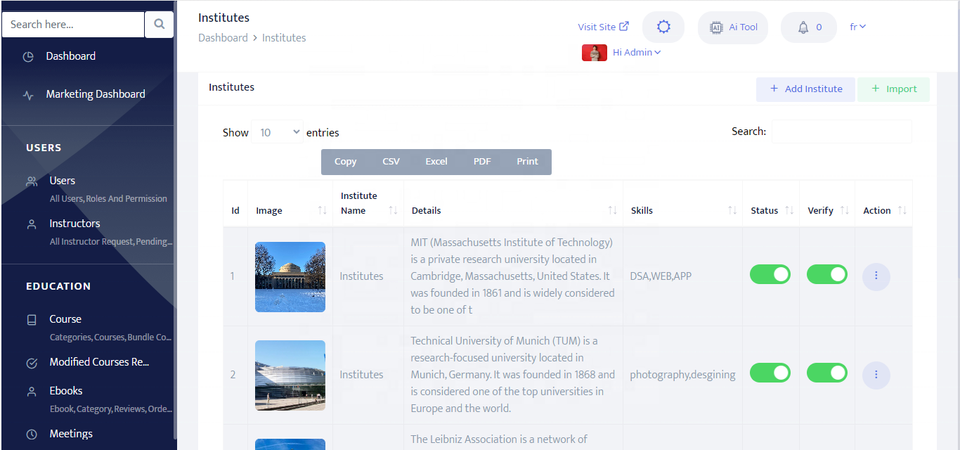Click the settings gear icon in header
The image size is (960, 450).
pyautogui.click(x=663, y=27)
